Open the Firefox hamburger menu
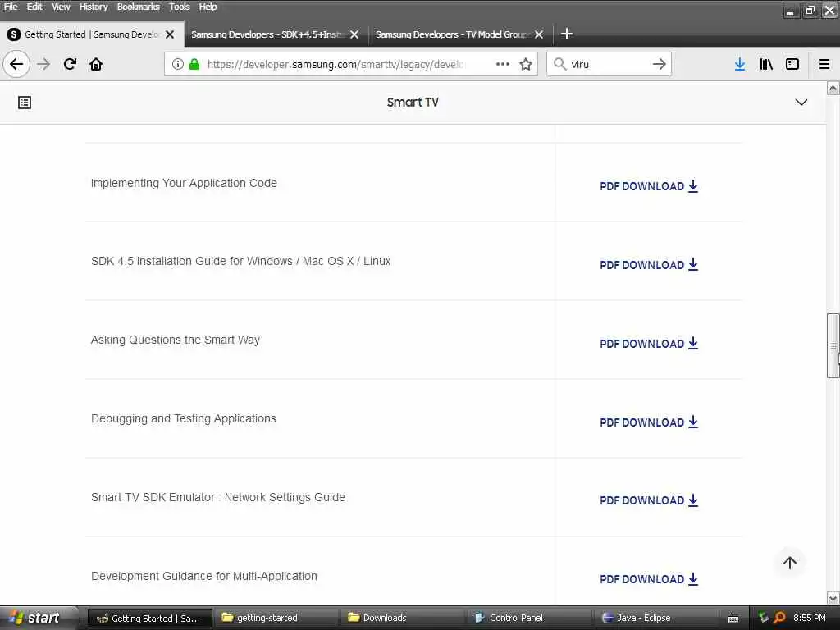This screenshot has width=840, height=630. [x=824, y=64]
